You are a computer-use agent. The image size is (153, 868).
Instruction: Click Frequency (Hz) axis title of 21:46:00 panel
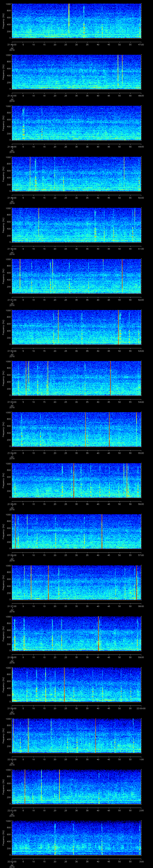[x=3, y=21]
